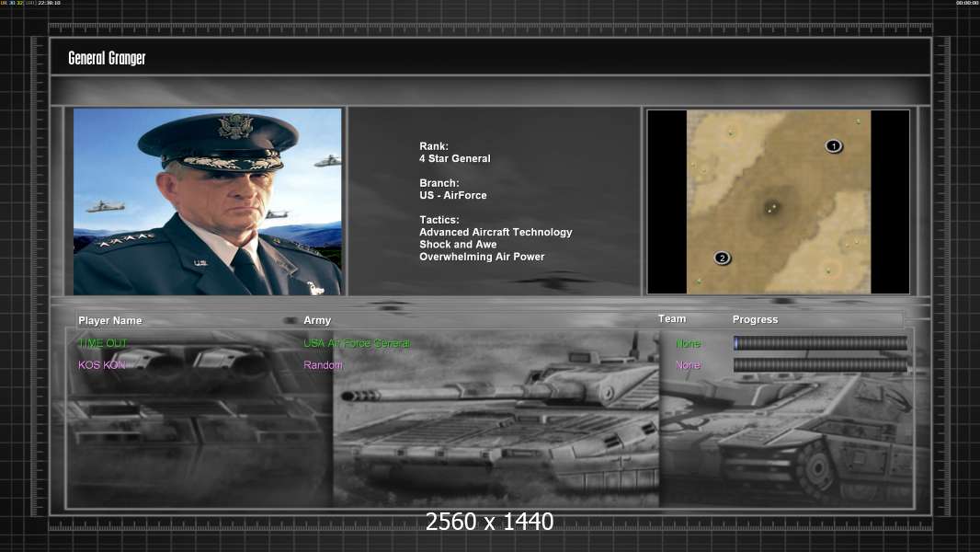This screenshot has height=552, width=980.
Task: Select player name KOS KON
Action: click(x=102, y=365)
